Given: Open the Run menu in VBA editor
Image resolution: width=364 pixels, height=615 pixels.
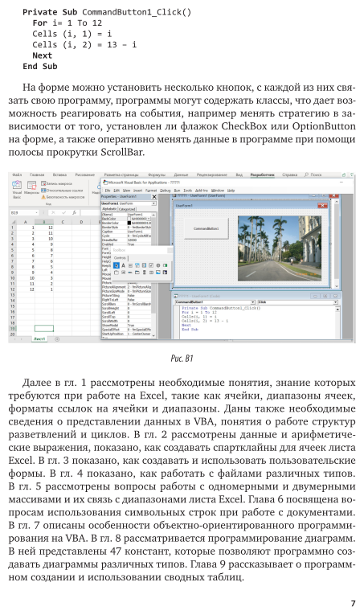Looking at the screenshot, I should coord(177,191).
